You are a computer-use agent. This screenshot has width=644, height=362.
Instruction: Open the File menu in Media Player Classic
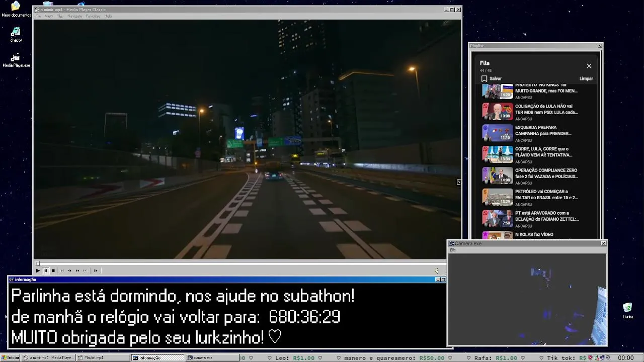click(x=38, y=16)
